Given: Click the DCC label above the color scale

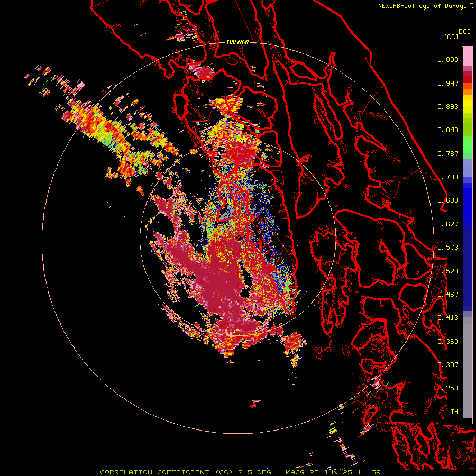Looking at the screenshot, I should pyautogui.click(x=465, y=32).
